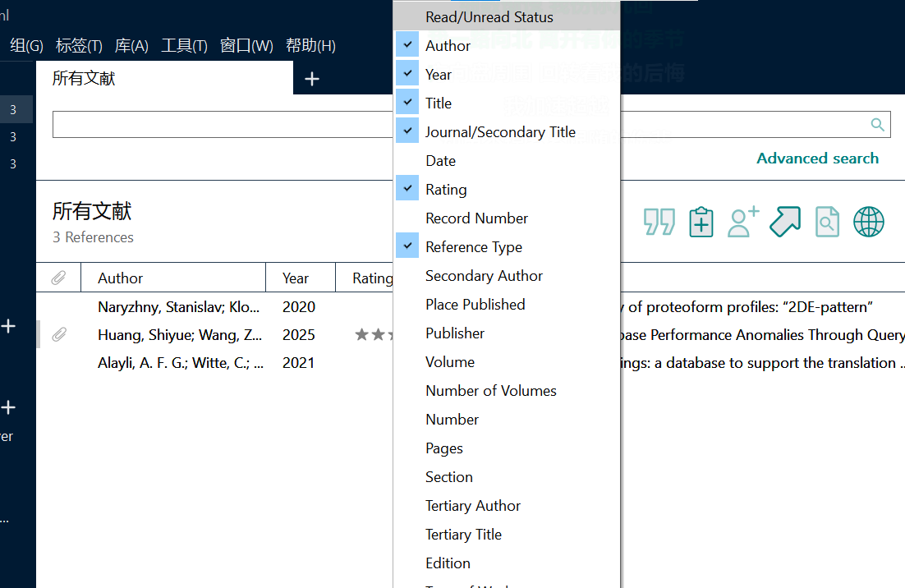The image size is (905, 588).
Task: Click the online search globe icon
Action: [869, 223]
